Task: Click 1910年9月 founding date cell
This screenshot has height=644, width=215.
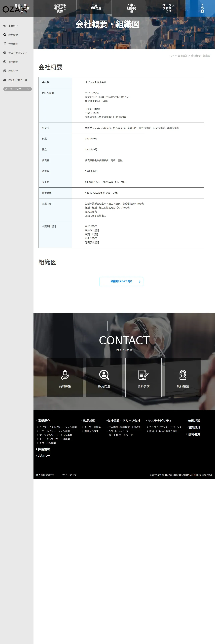Action: pos(138,138)
